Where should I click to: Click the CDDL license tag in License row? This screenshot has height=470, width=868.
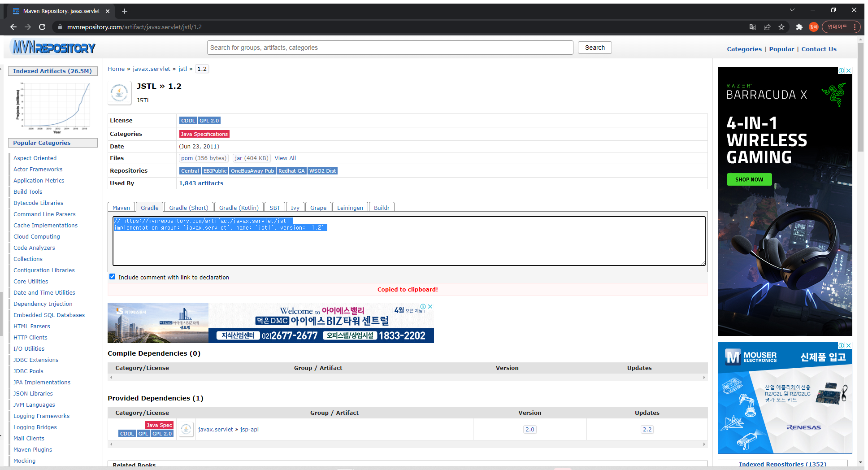pos(188,121)
